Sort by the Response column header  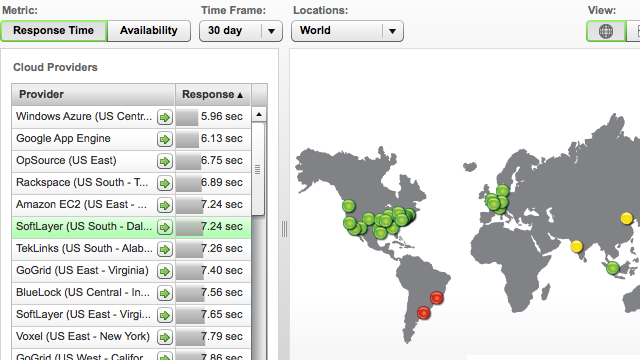point(213,95)
